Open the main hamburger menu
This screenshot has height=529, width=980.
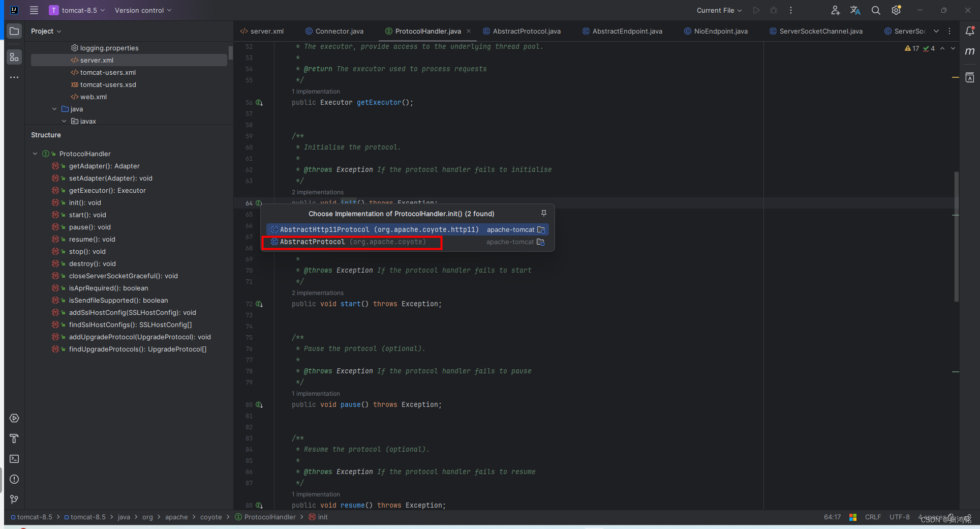tap(34, 10)
